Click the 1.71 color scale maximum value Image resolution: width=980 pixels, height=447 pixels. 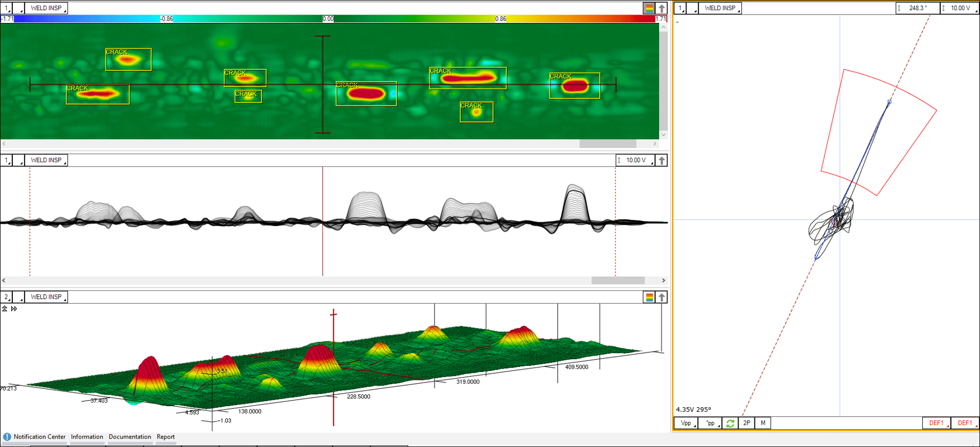click(661, 19)
